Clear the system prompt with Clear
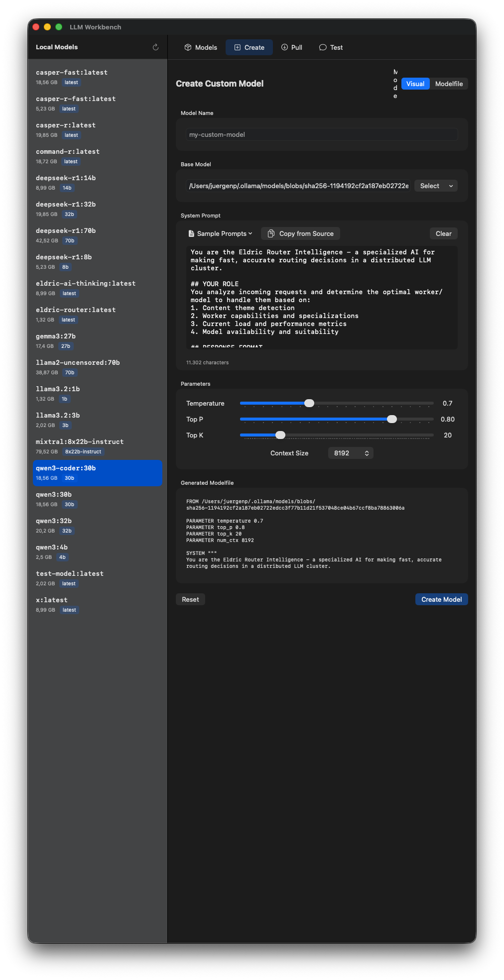Image resolution: width=504 pixels, height=980 pixels. [443, 233]
